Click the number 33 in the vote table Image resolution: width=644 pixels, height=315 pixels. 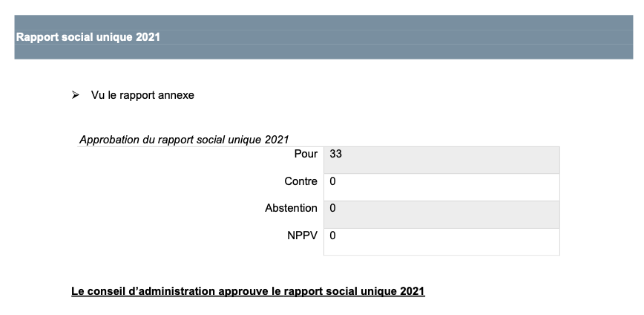335,154
